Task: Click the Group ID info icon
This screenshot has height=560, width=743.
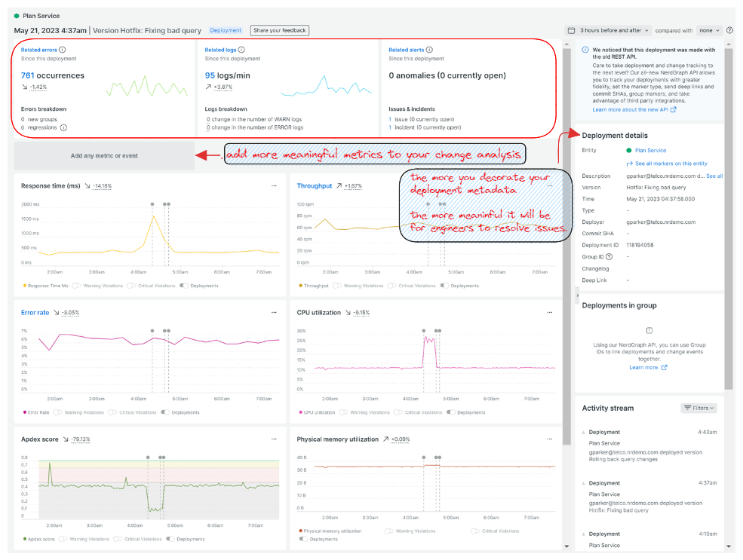Action: 608,256
